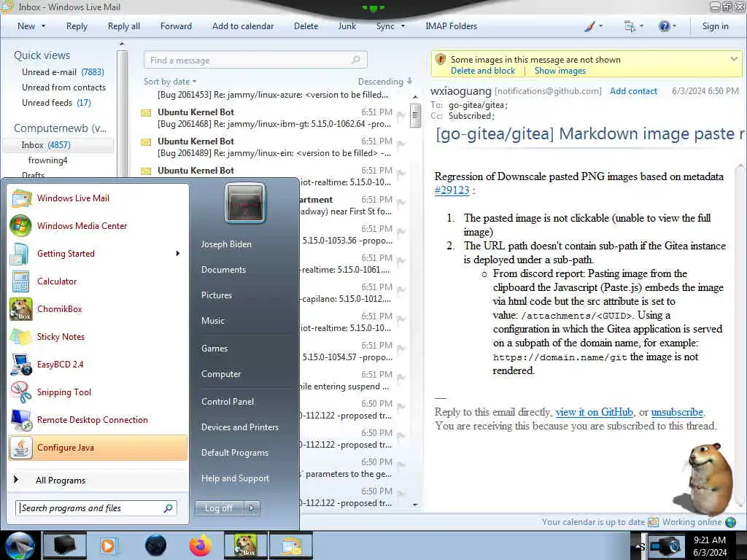Open Windows Live Mail from Start menu

point(98,198)
